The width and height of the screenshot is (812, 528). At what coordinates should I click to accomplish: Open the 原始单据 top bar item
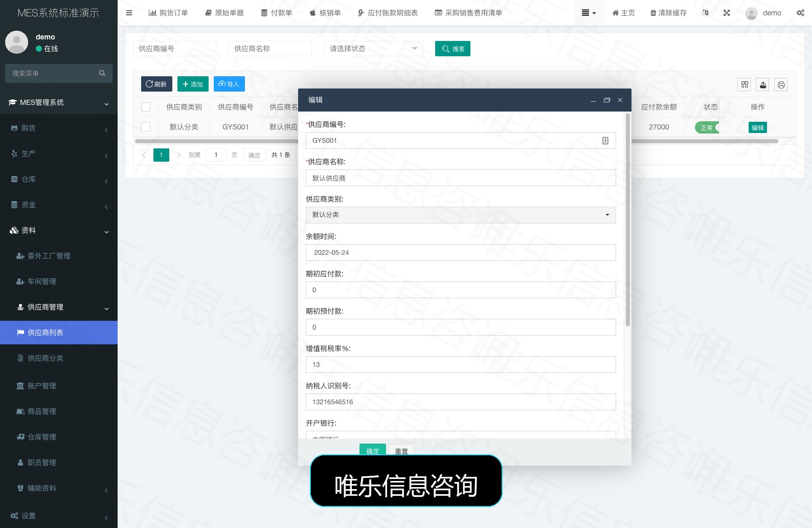point(224,13)
